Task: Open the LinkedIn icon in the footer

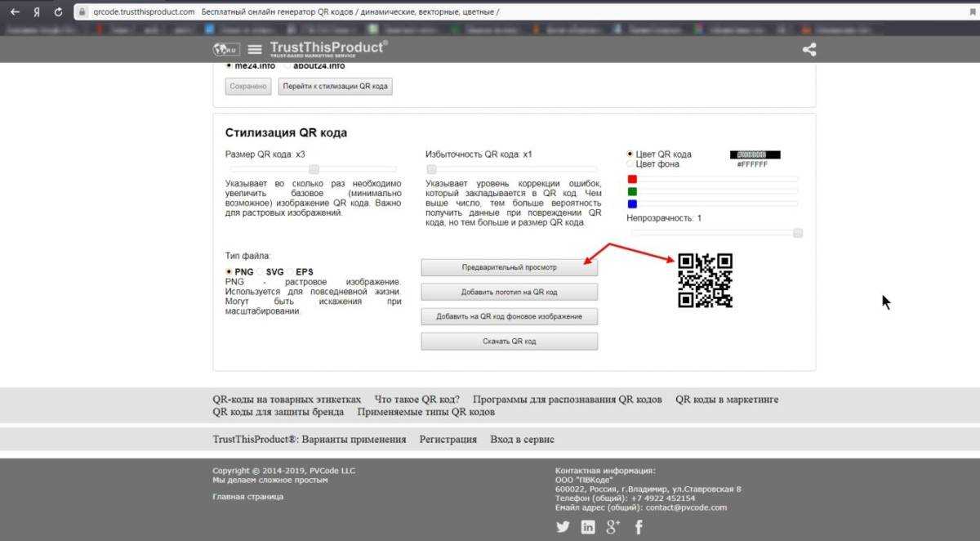Action: pos(588,527)
